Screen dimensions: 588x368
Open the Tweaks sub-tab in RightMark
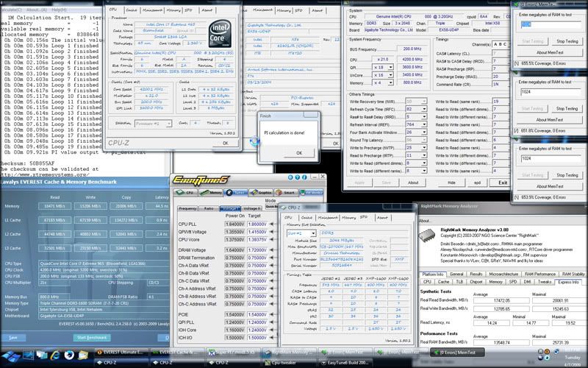click(544, 282)
